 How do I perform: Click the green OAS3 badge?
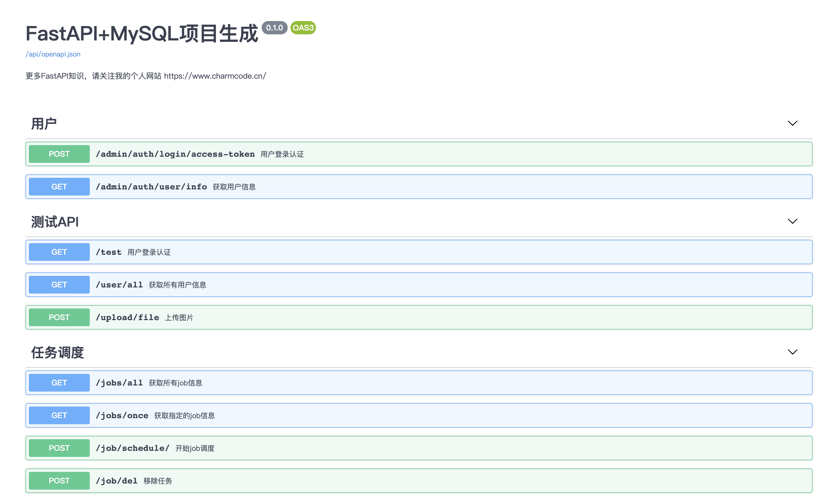[x=303, y=28]
